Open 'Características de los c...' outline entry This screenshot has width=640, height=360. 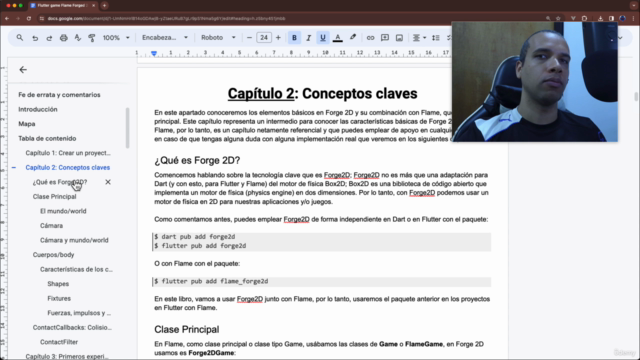point(76,269)
